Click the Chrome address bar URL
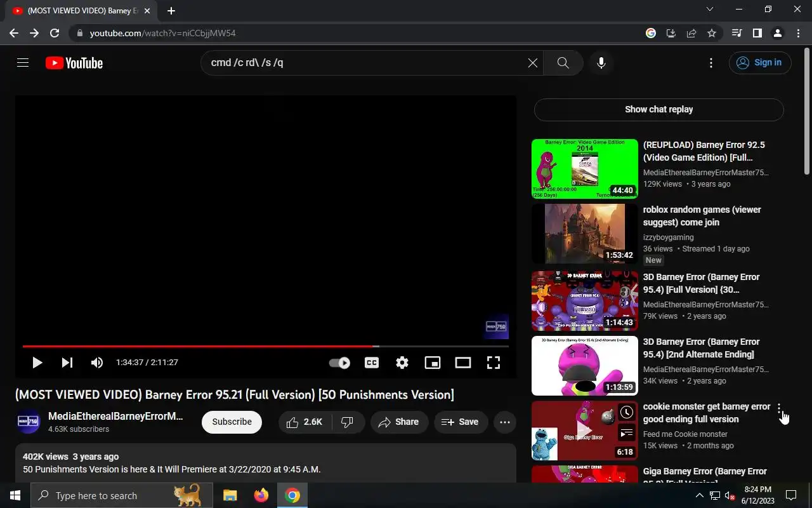 [162, 33]
